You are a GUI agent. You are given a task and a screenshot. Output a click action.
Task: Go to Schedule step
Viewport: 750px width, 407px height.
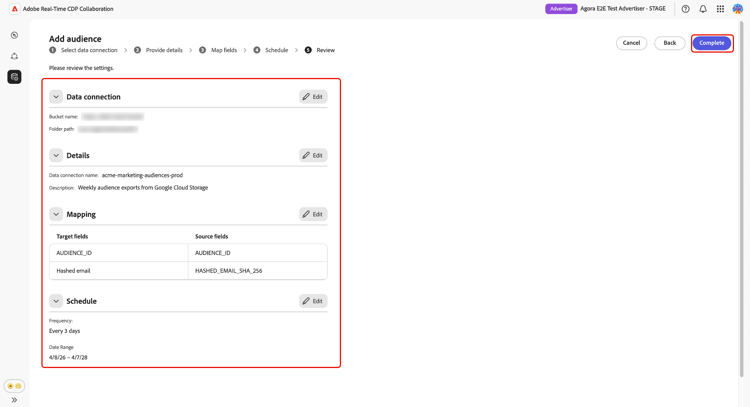tap(271, 50)
